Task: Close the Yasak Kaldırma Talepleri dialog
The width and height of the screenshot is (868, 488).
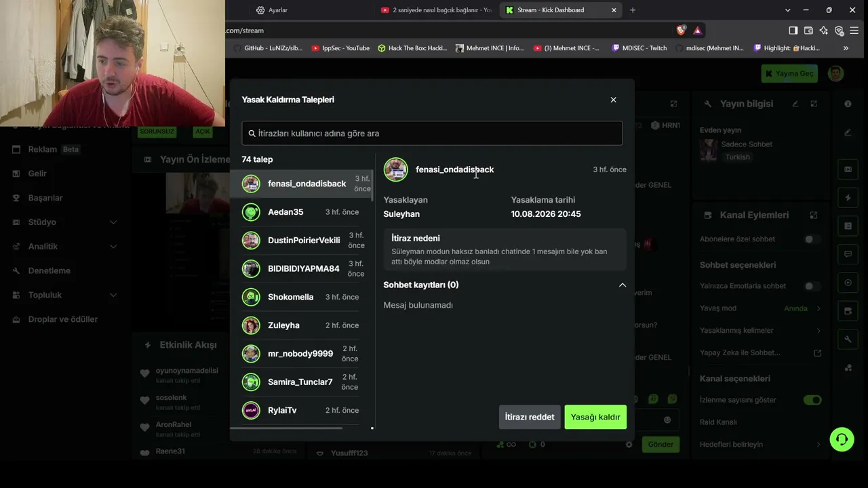Action: tap(613, 100)
